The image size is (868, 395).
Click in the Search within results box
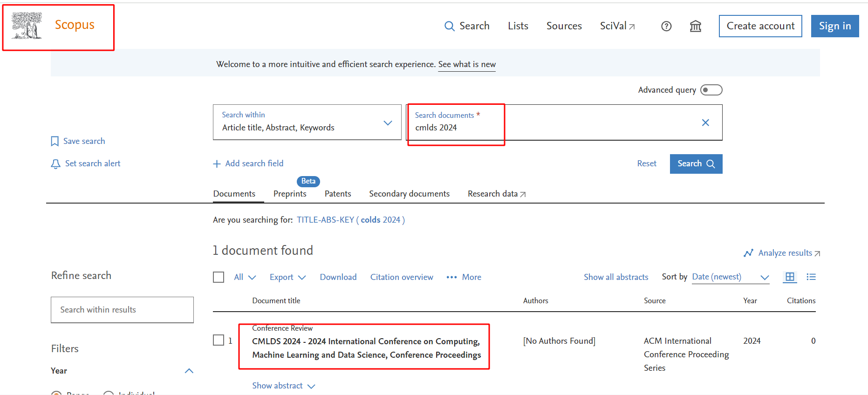coord(122,310)
